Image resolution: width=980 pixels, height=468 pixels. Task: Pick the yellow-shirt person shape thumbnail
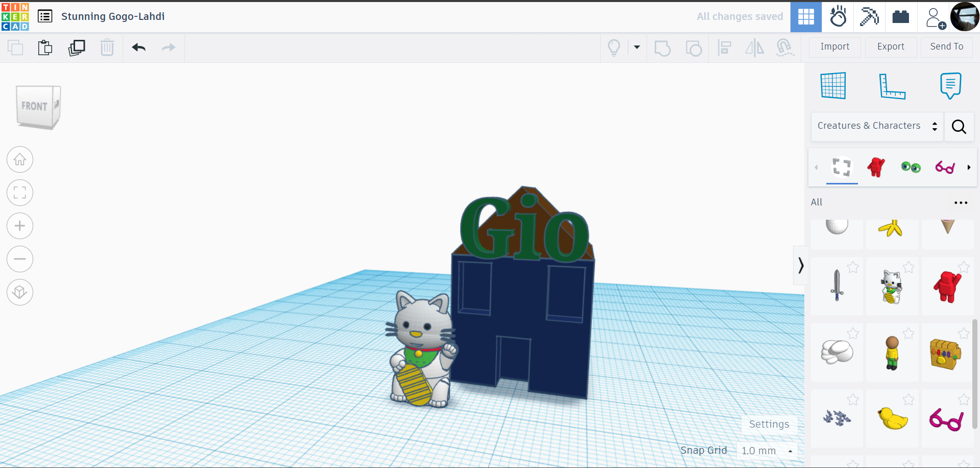(892, 353)
